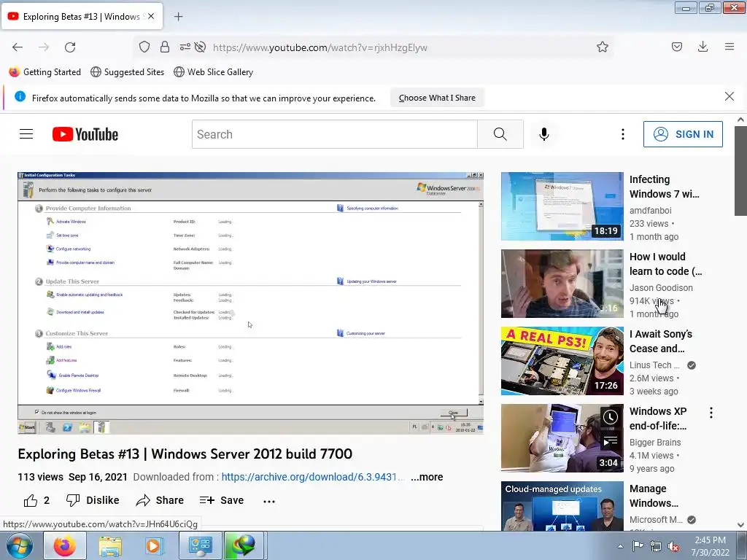
Task: Open a new tab with the plus button
Action: pyautogui.click(x=178, y=17)
